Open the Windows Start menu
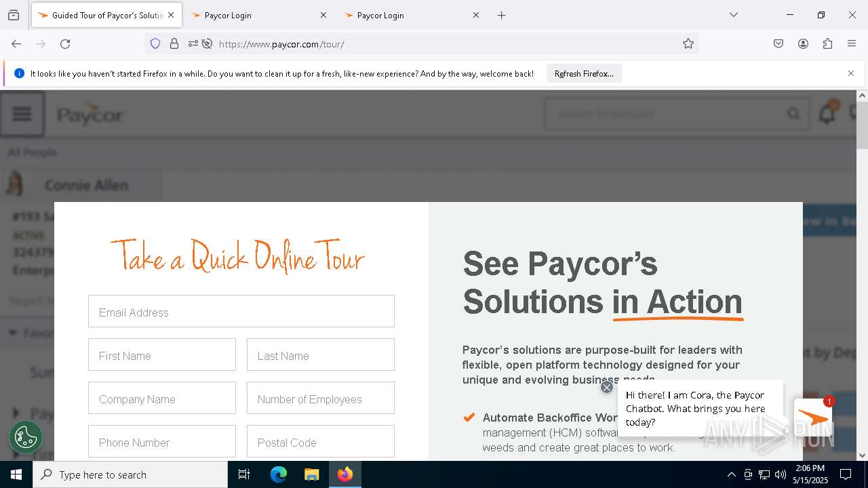The height and width of the screenshot is (488, 868). (16, 474)
